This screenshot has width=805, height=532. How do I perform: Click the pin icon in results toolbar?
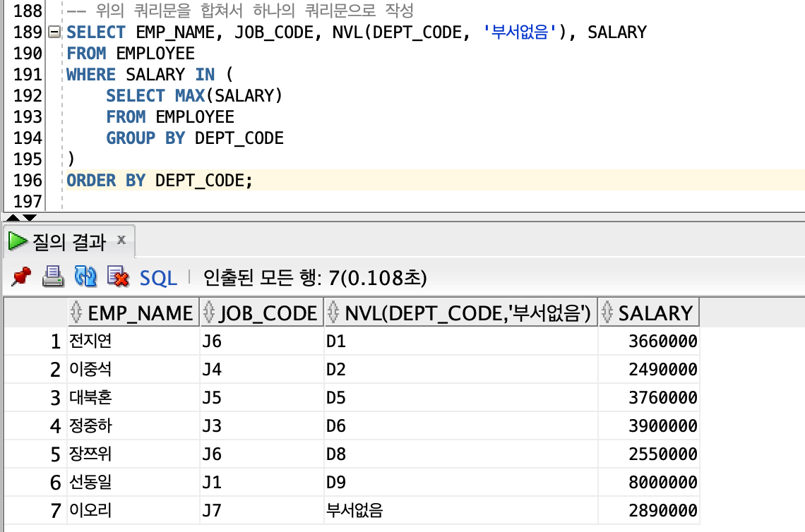[22, 277]
